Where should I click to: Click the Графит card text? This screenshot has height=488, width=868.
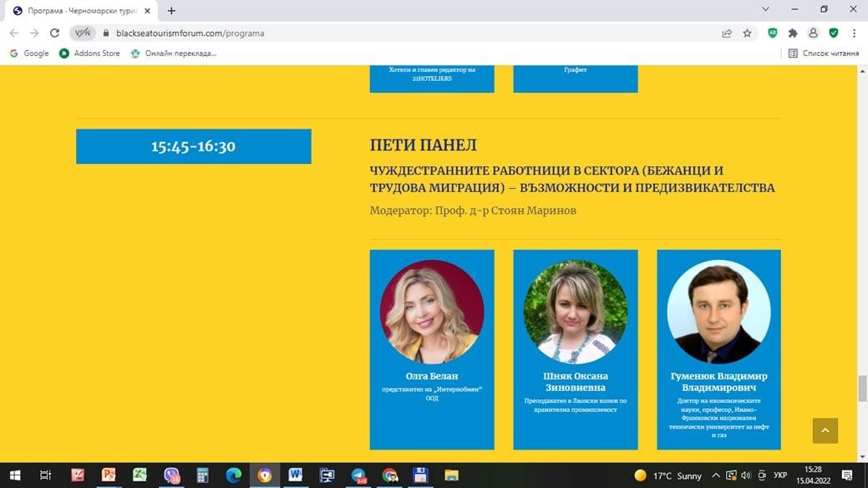pos(575,70)
